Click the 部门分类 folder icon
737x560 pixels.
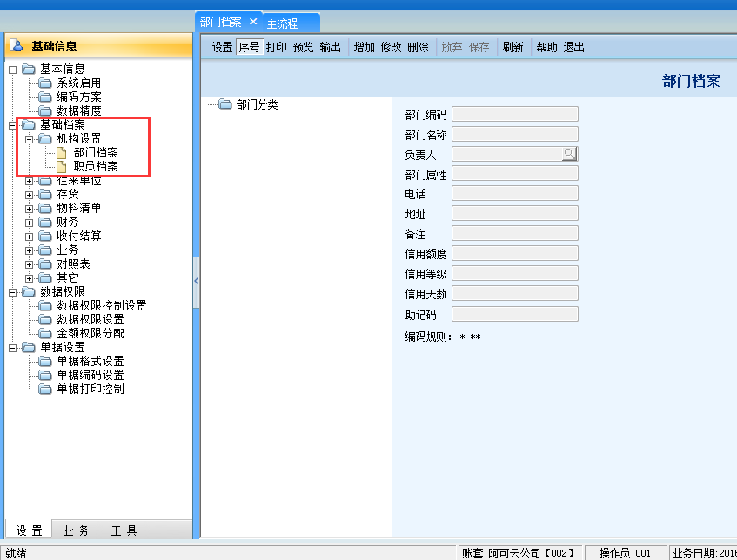click(x=225, y=105)
